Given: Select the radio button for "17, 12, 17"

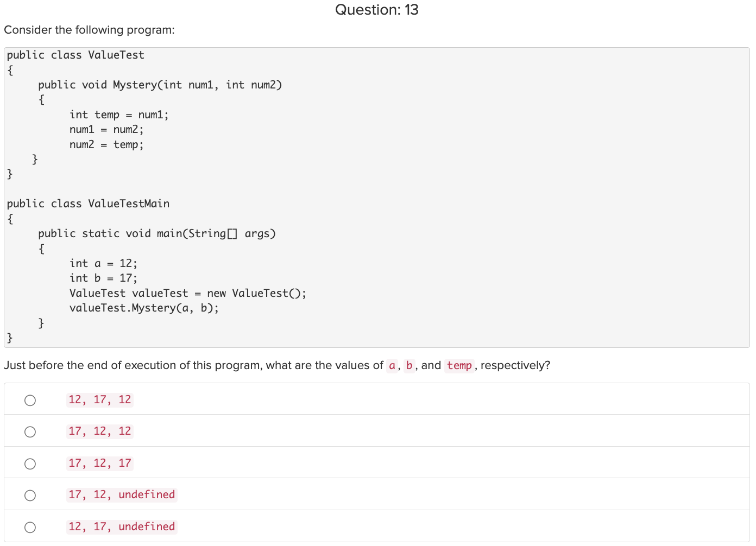Looking at the screenshot, I should point(30,464).
